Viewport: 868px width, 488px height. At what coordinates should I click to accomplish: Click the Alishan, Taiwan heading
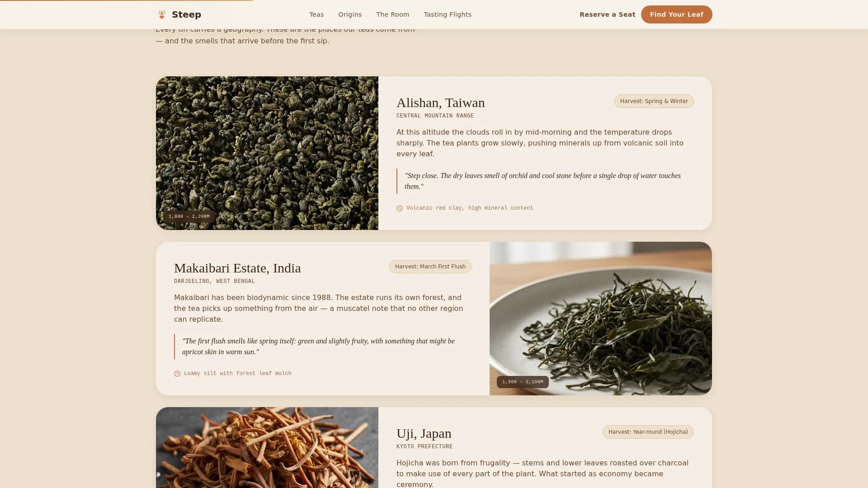(x=440, y=103)
